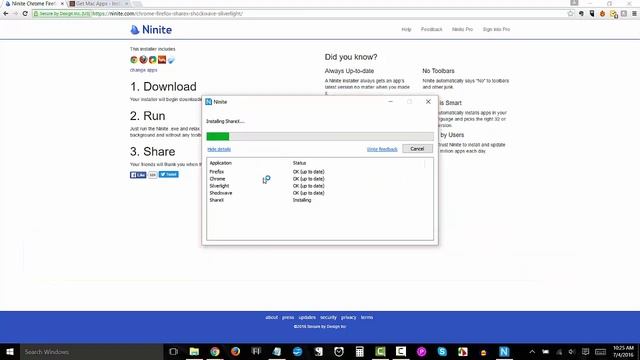This screenshot has height=360, width=640.
Task: Click the Ninite logo on the webpage
Action: tap(151, 29)
